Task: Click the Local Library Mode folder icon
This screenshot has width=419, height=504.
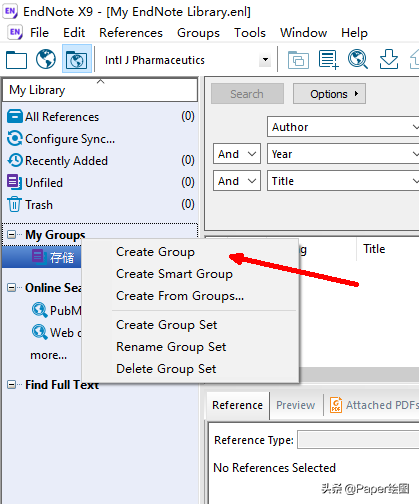Action: 16,60
